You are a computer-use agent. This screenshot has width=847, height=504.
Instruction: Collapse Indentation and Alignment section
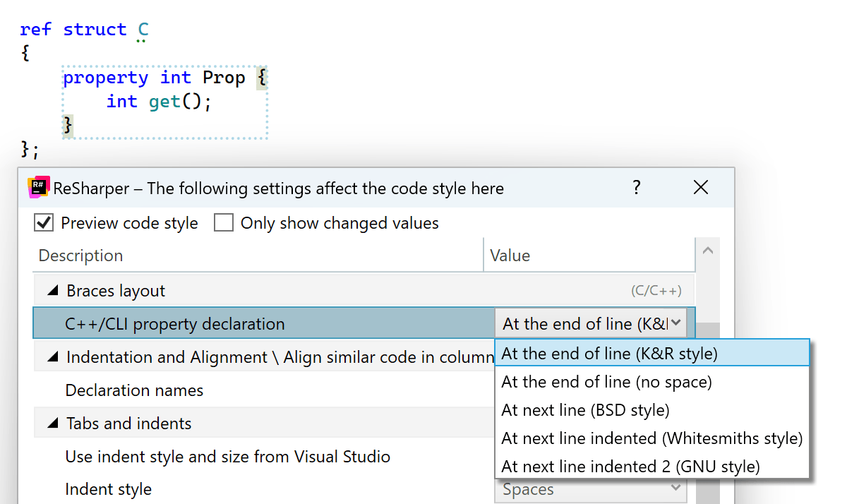[x=53, y=357]
